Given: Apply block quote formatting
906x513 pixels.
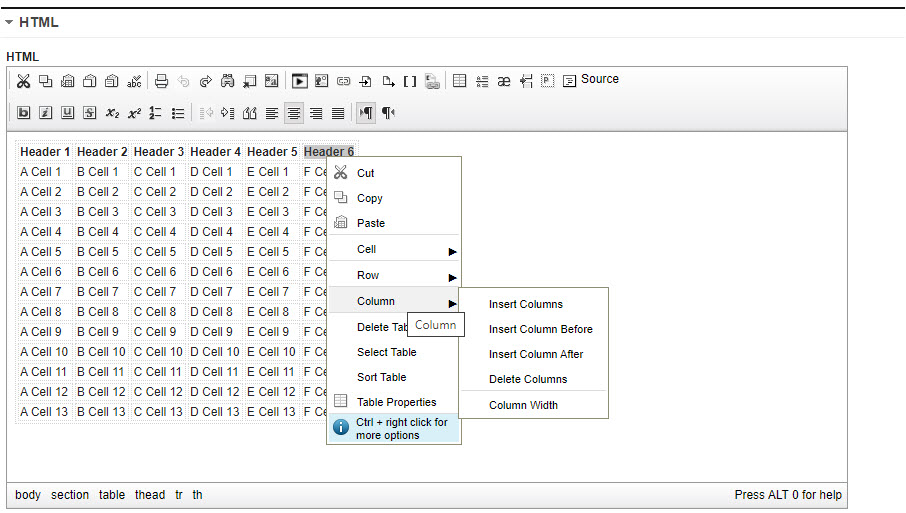Looking at the screenshot, I should [250, 113].
